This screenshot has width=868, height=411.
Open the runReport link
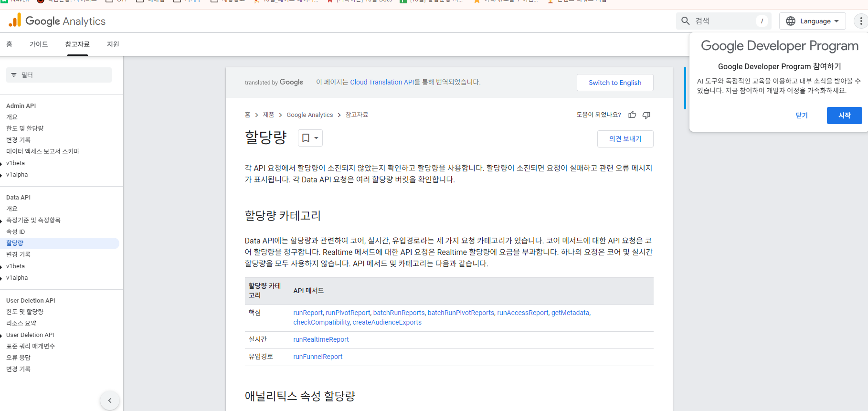[x=308, y=313]
